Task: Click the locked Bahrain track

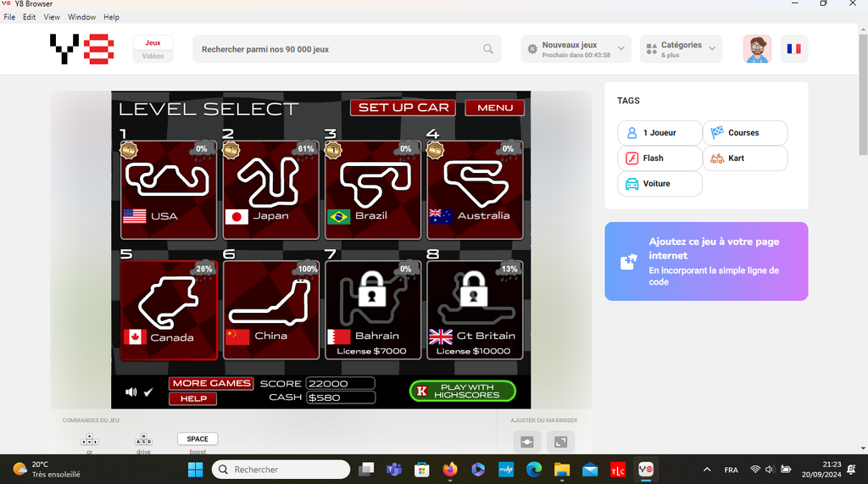Action: (373, 310)
